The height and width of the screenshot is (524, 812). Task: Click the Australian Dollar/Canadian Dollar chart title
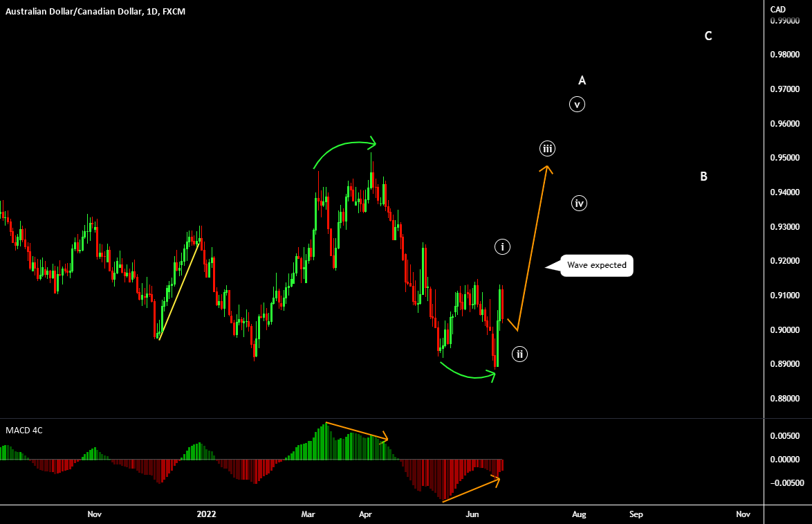[x=95, y=11]
